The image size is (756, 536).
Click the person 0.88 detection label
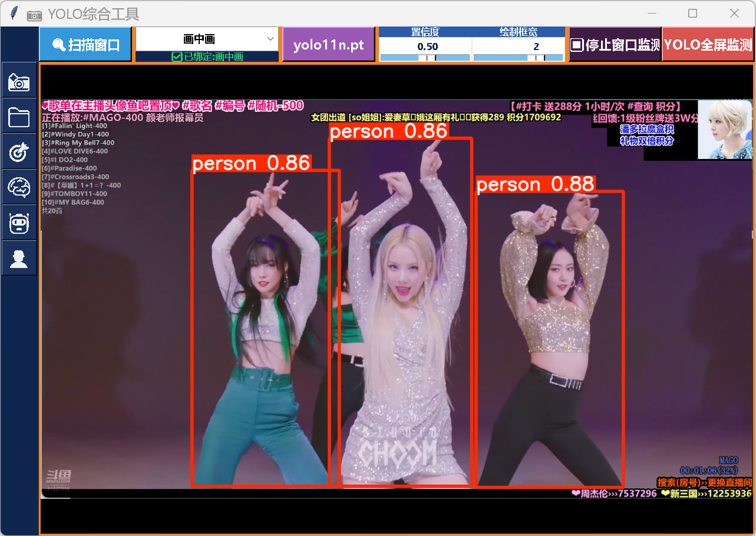535,184
